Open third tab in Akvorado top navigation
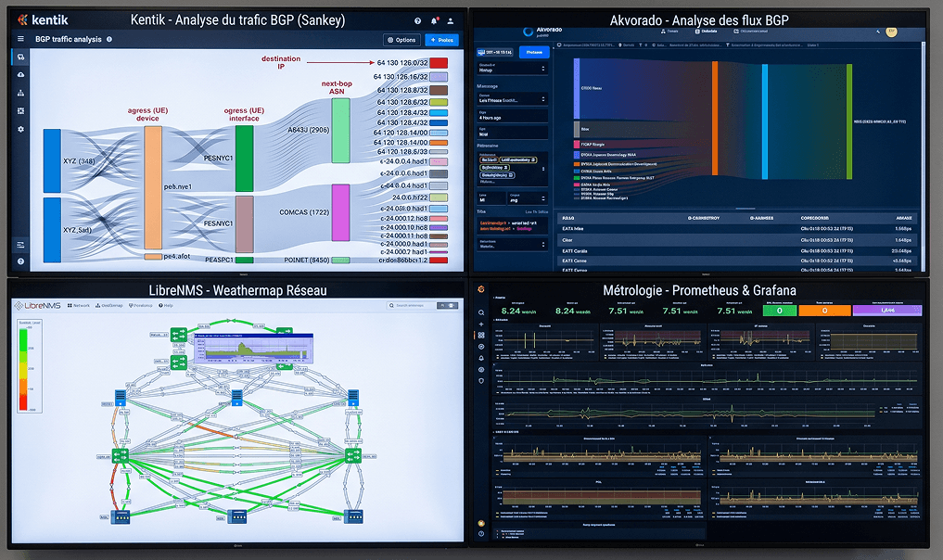This screenshot has height=560, width=943. point(750,31)
